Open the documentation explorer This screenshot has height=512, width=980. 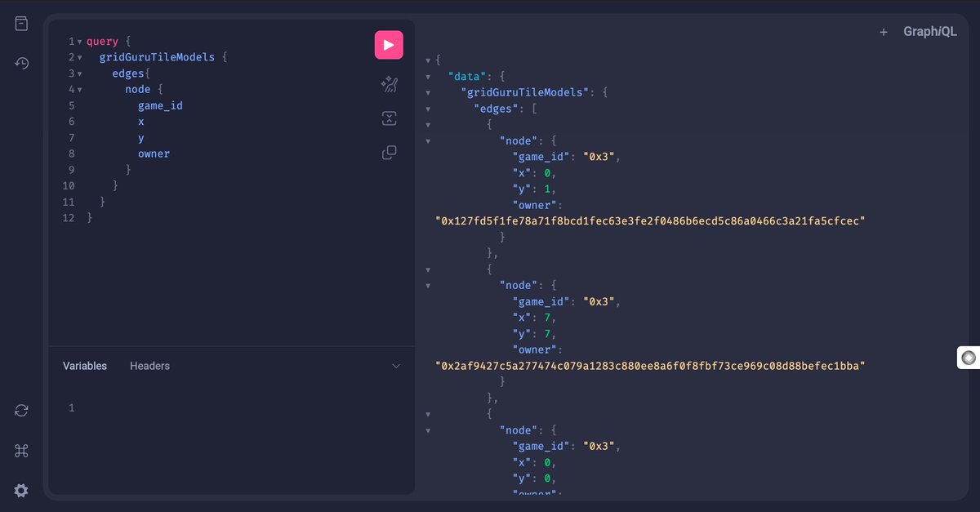[x=20, y=23]
